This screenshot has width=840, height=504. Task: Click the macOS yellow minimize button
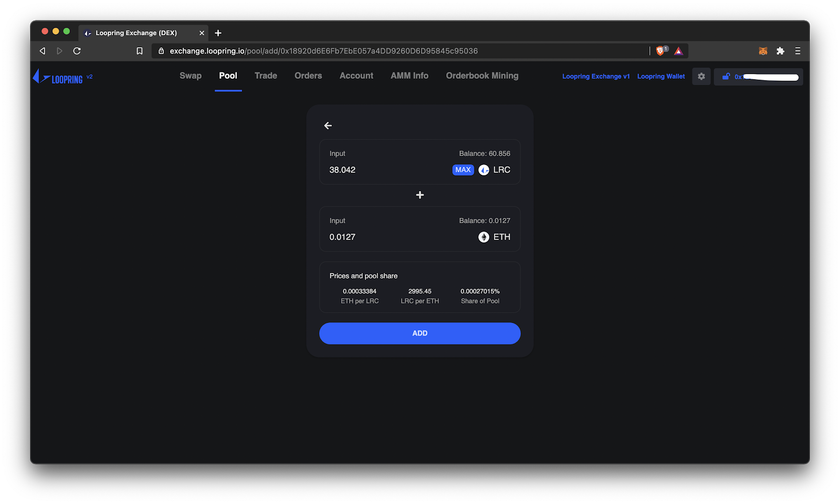click(56, 31)
